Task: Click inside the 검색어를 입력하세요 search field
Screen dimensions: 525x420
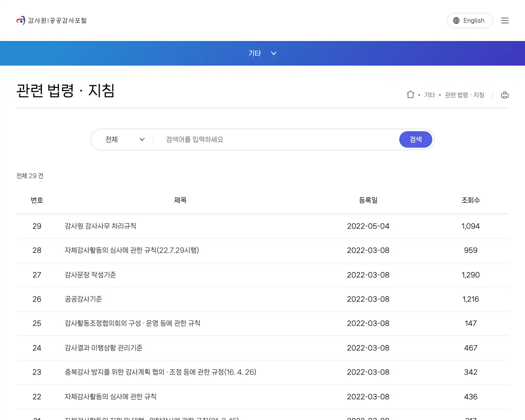Action: click(x=246, y=139)
